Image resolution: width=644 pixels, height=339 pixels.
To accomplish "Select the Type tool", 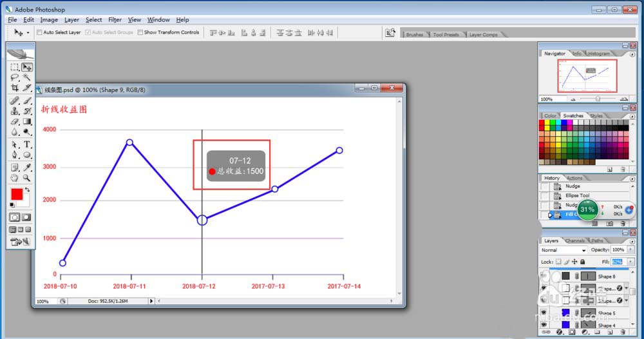I will (27, 144).
